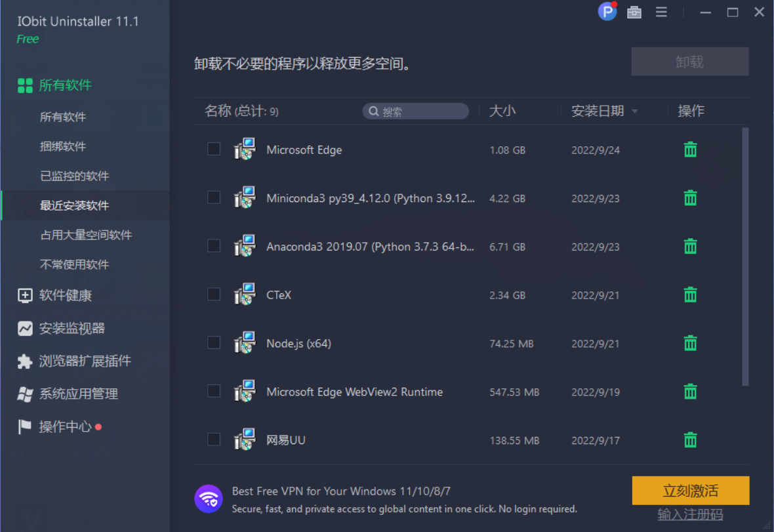Tick the Node.js (x64) checkbox
Image resolution: width=774 pixels, height=532 pixels.
point(214,342)
